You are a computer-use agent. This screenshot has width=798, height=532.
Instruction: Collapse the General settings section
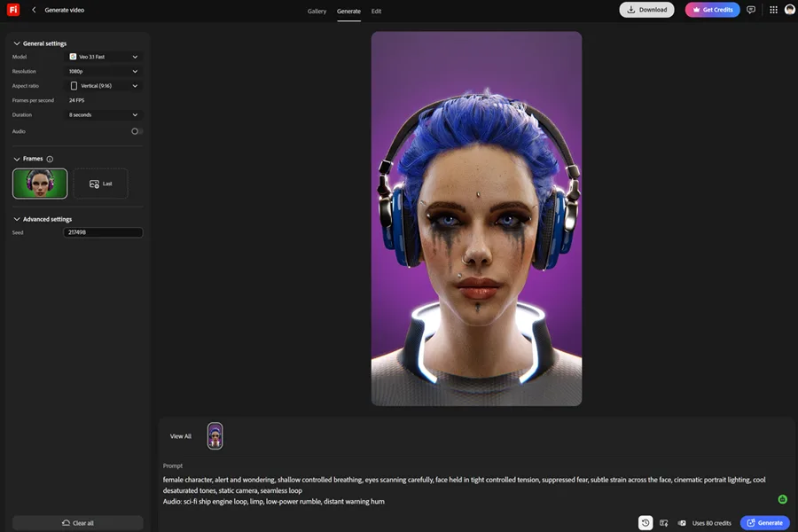click(17, 43)
